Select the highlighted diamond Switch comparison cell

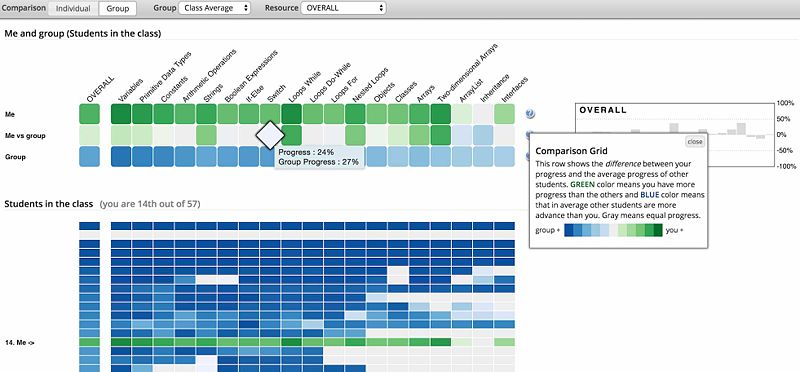pos(270,135)
